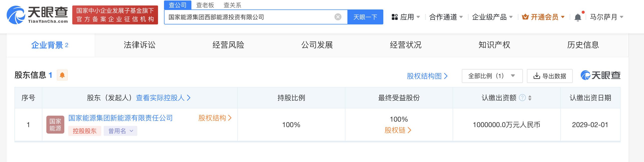Sort by 认缴出资额 column arrows
The width and height of the screenshot is (644, 162).
pyautogui.click(x=530, y=98)
